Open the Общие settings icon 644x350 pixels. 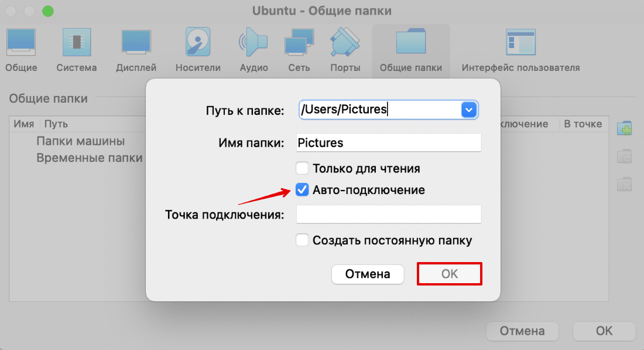21,43
